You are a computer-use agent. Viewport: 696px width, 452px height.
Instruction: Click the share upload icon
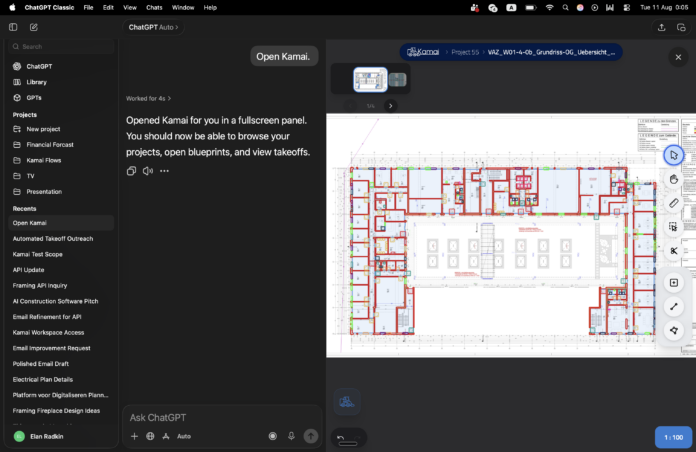point(661,28)
